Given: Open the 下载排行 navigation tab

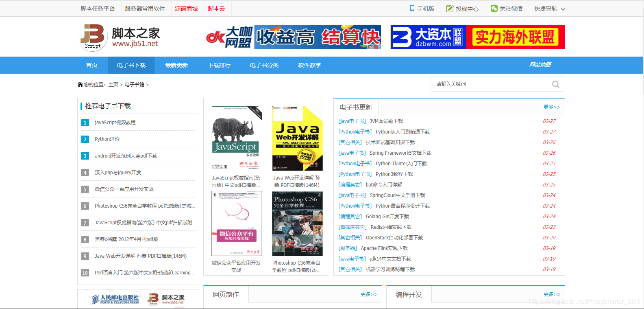Looking at the screenshot, I should tap(219, 65).
